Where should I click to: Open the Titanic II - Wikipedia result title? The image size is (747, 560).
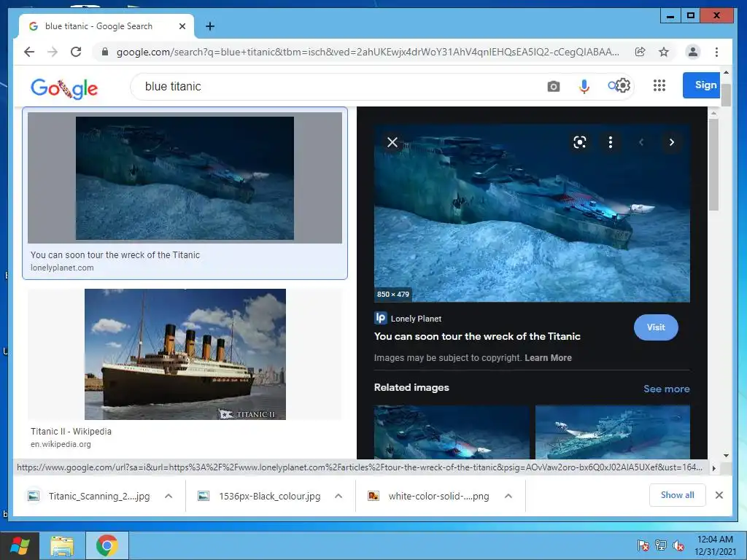(x=71, y=432)
